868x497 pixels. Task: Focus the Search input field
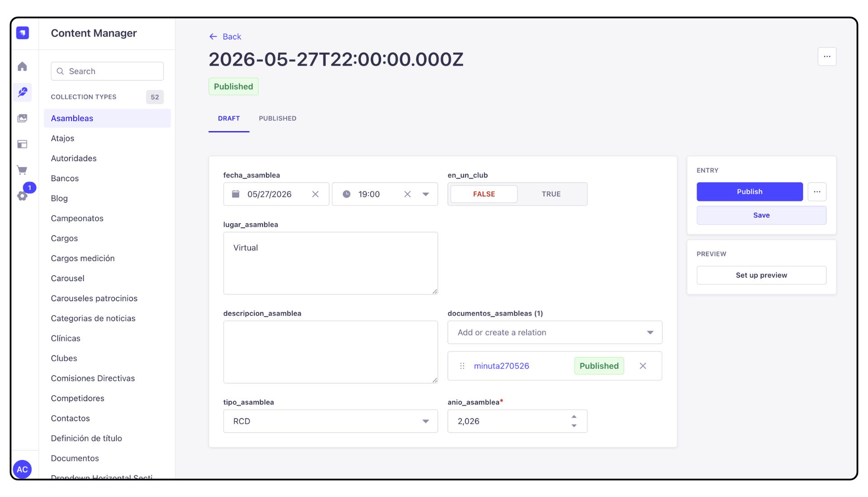click(107, 71)
